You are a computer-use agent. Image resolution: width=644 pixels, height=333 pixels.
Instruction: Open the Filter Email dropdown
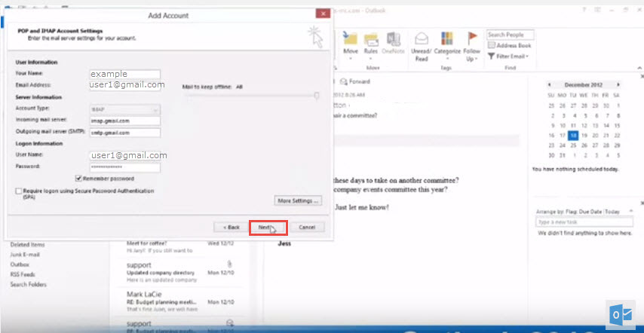[x=508, y=57]
